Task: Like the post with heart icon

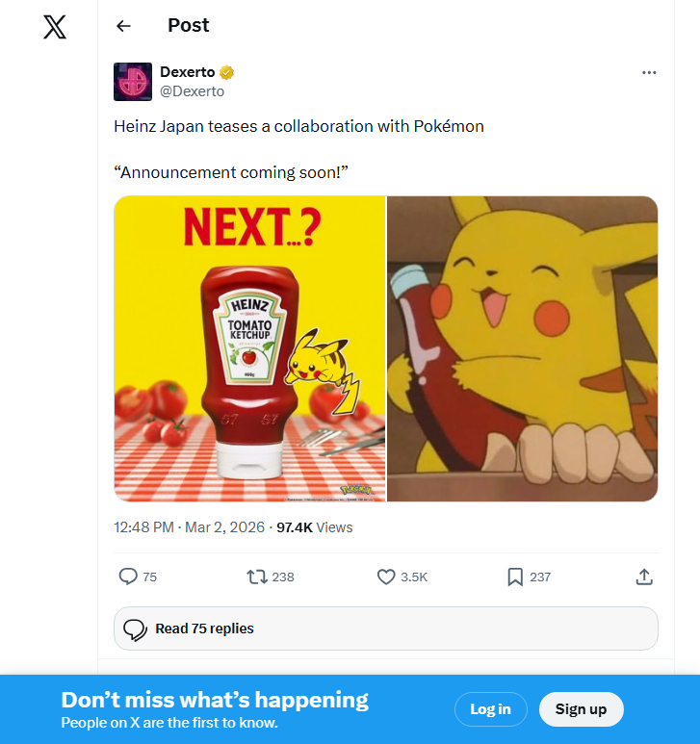Action: tap(386, 577)
